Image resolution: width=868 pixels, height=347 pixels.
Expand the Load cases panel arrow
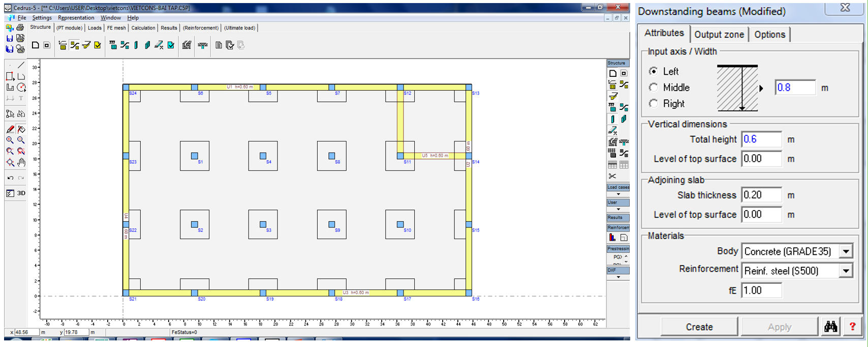(x=618, y=194)
